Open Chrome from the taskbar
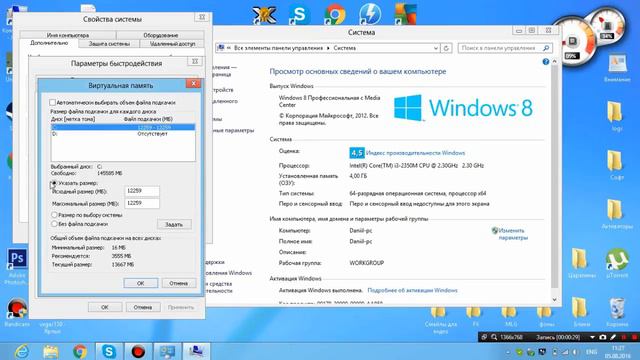Image resolution: width=640 pixels, height=360 pixels. tap(80, 351)
